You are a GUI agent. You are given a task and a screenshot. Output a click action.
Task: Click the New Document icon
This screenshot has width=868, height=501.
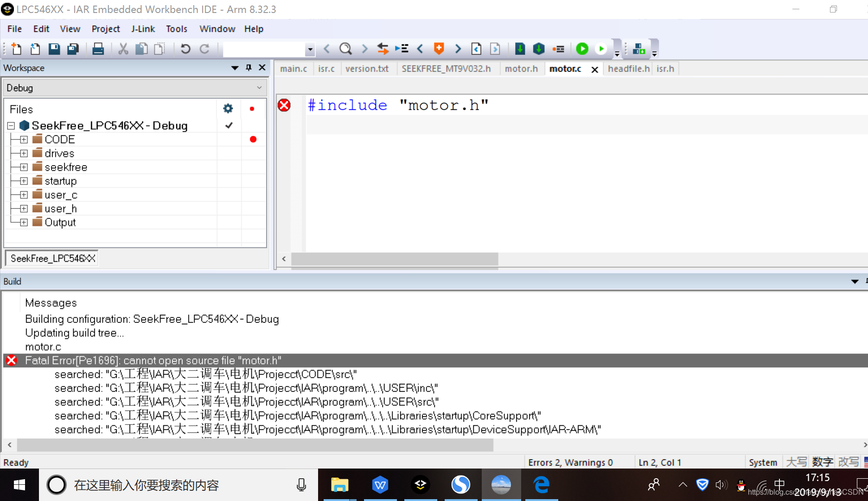(16, 49)
